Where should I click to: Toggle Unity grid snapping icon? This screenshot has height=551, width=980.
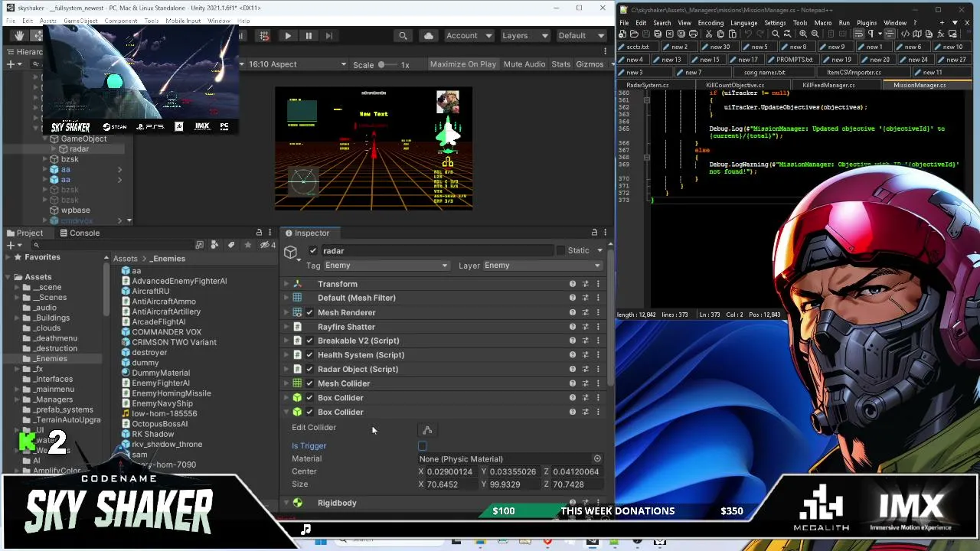pyautogui.click(x=264, y=36)
